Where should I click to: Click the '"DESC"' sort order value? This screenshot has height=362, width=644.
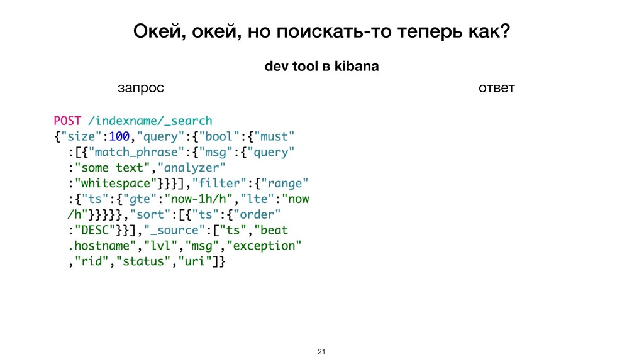[x=95, y=230]
